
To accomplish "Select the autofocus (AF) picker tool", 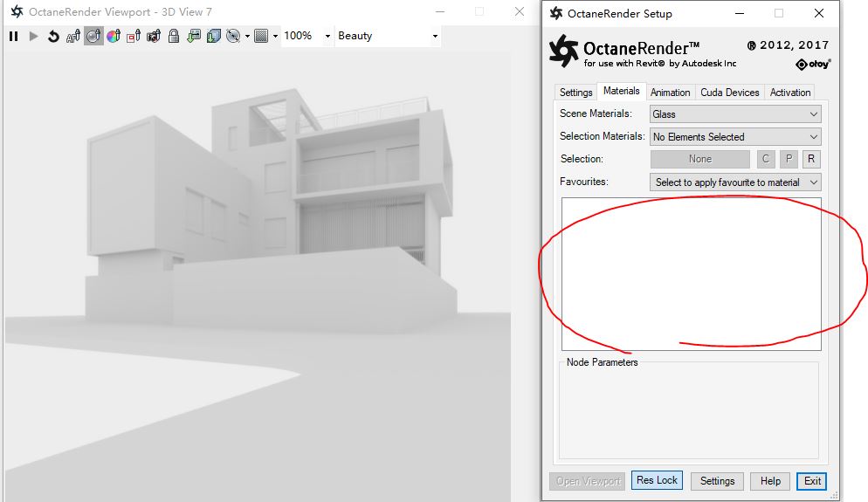I will tap(73, 37).
